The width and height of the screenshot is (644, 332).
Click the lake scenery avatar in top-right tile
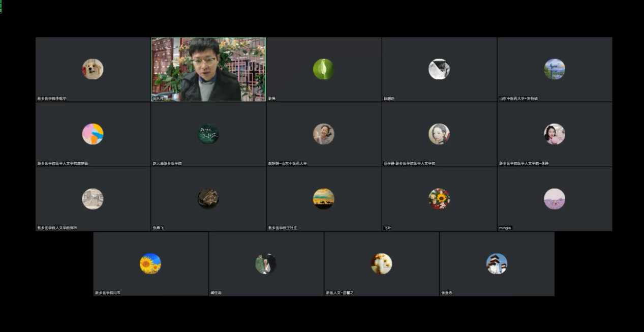coord(554,69)
